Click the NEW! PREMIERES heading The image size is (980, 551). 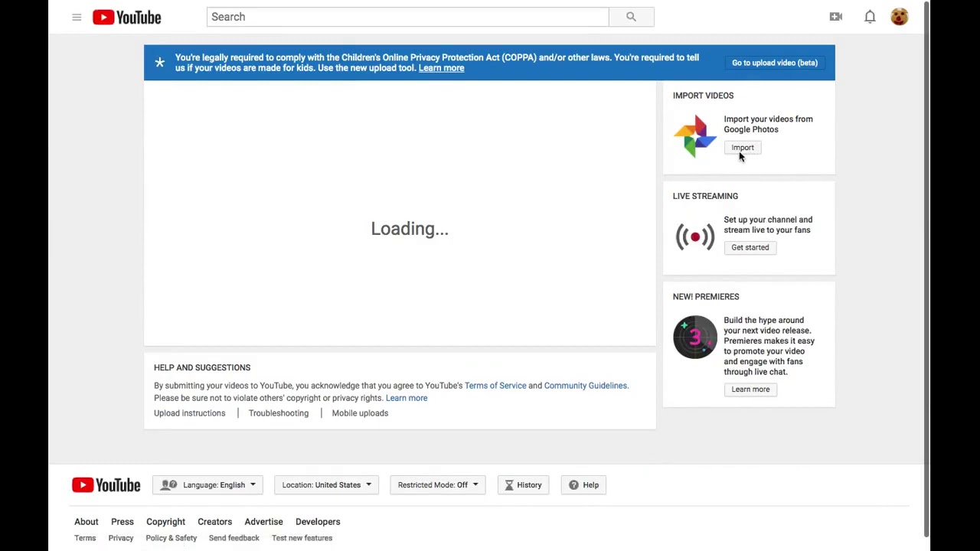(x=706, y=297)
